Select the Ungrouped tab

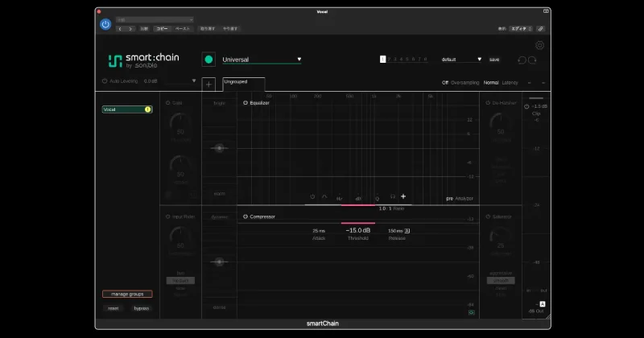pyautogui.click(x=244, y=84)
